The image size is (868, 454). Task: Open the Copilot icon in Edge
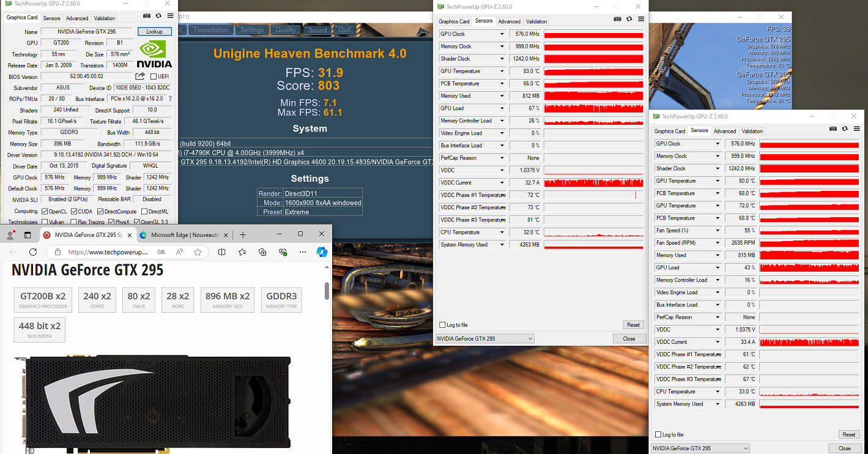[x=322, y=252]
